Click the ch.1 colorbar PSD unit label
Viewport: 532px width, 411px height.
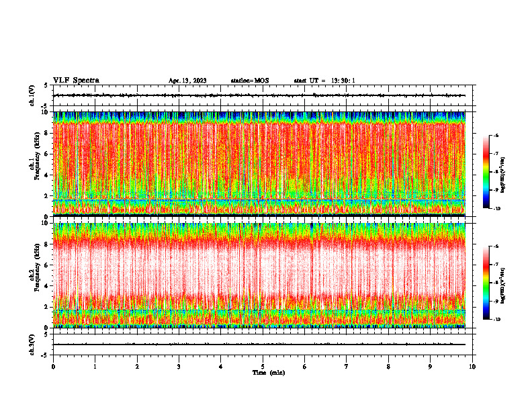tap(502, 175)
